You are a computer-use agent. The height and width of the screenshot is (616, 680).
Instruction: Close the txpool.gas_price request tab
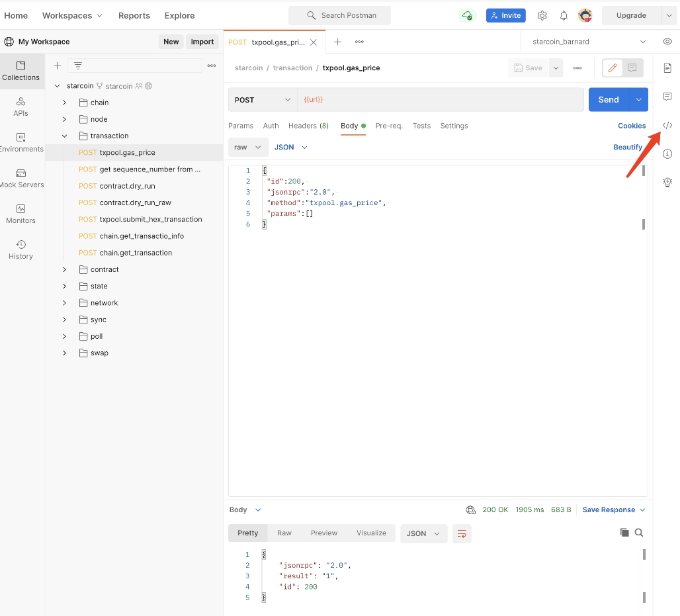(x=314, y=42)
